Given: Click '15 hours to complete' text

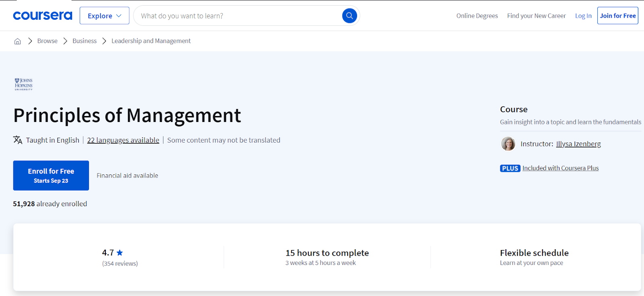Looking at the screenshot, I should pyautogui.click(x=327, y=253).
